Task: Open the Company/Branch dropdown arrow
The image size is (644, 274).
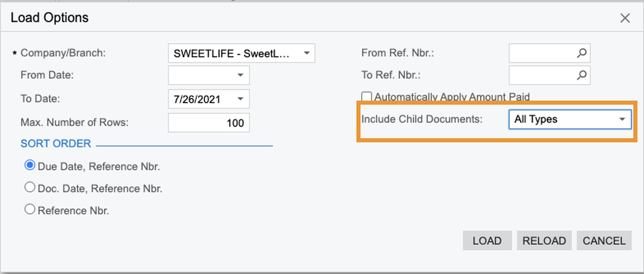Action: [x=307, y=53]
